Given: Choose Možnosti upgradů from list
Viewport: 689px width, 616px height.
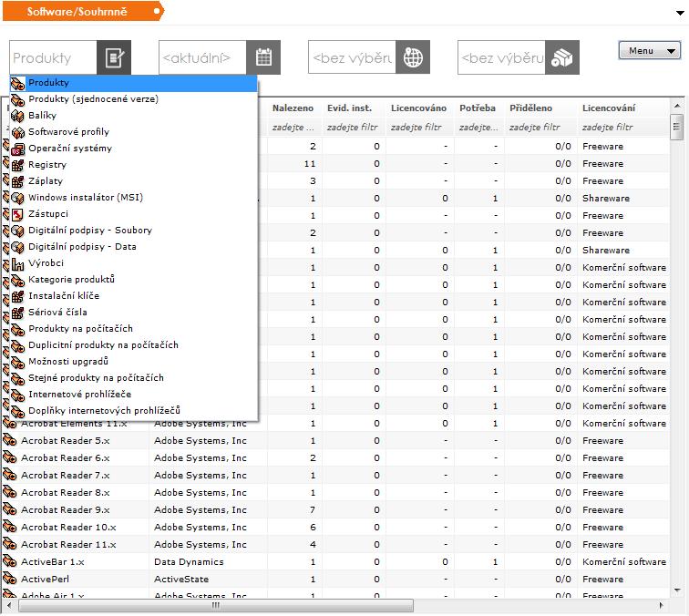Looking at the screenshot, I should pyautogui.click(x=134, y=362).
